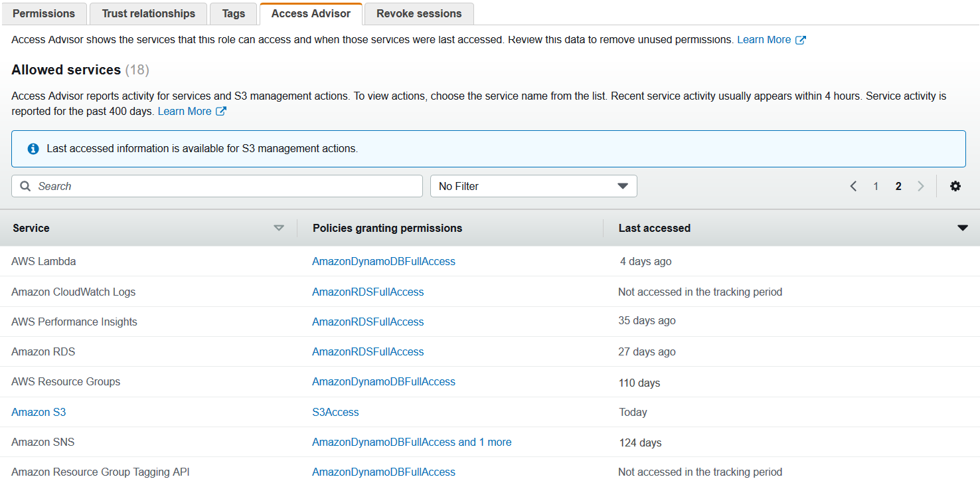Click the next page chevron

point(921,186)
